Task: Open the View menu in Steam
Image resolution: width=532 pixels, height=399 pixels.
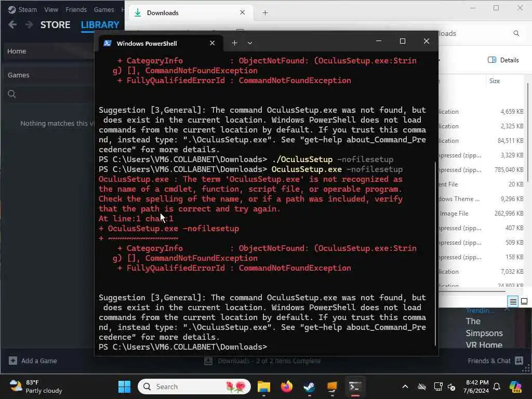Action: click(51, 9)
